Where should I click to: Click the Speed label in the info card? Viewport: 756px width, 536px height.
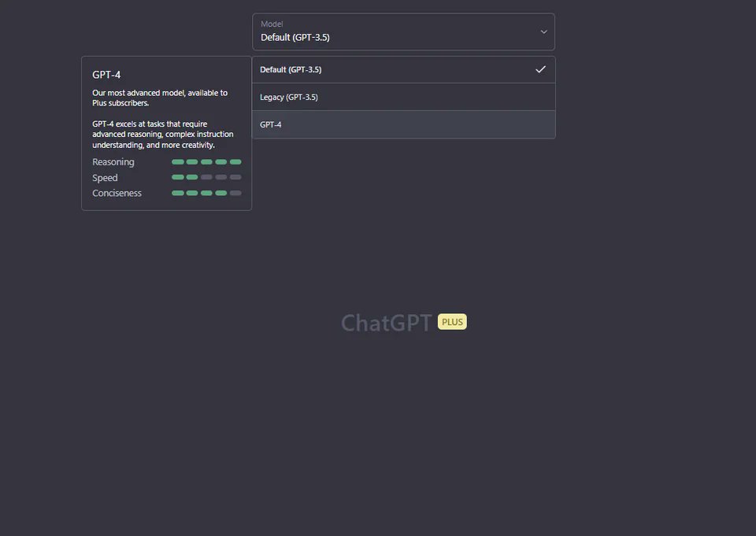click(x=105, y=178)
